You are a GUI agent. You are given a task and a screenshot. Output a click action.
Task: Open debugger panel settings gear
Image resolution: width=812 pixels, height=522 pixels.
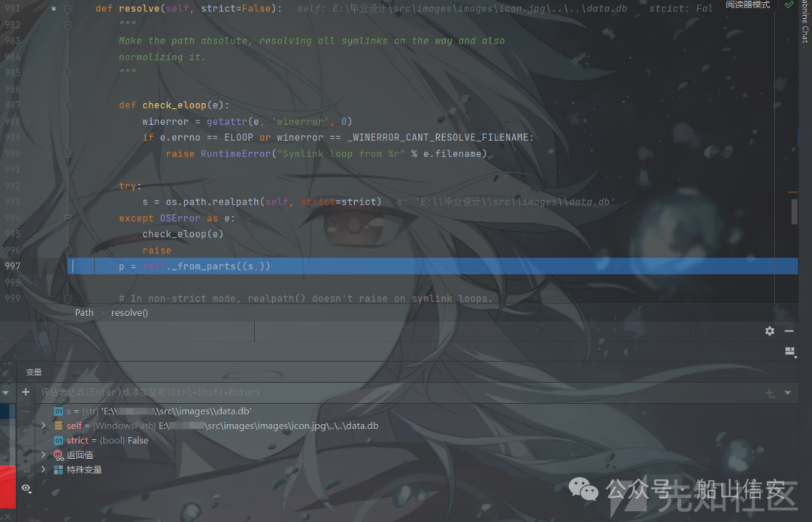pos(770,331)
